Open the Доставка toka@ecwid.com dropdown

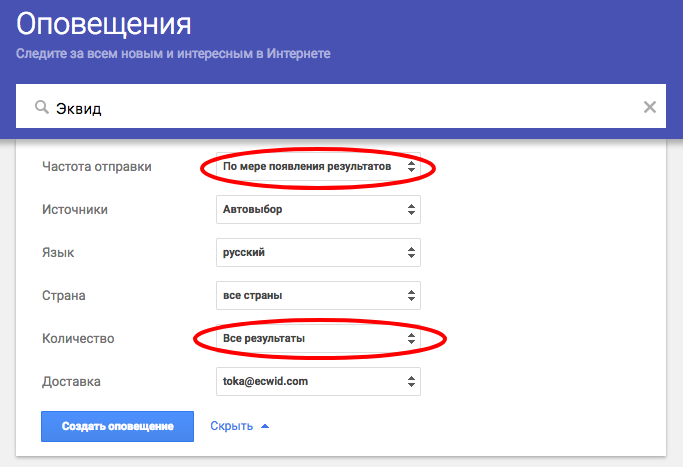tap(318, 382)
